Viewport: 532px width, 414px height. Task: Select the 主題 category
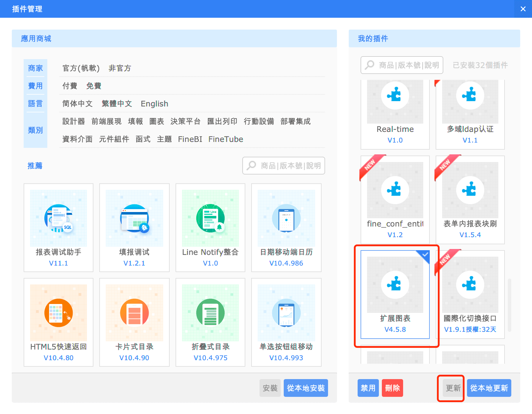click(x=164, y=139)
